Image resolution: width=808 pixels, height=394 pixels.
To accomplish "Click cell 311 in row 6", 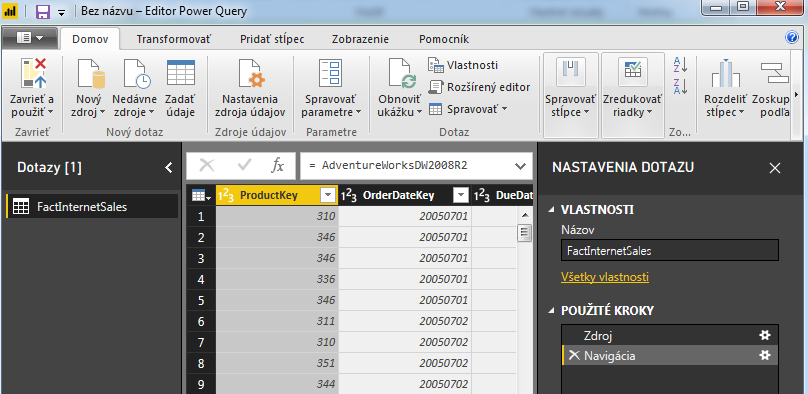I will (x=277, y=321).
